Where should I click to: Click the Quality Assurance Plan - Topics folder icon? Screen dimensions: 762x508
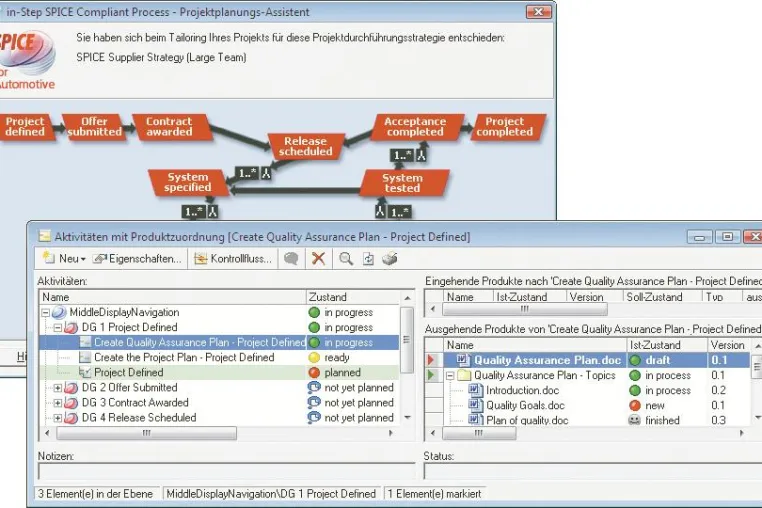coord(465,375)
